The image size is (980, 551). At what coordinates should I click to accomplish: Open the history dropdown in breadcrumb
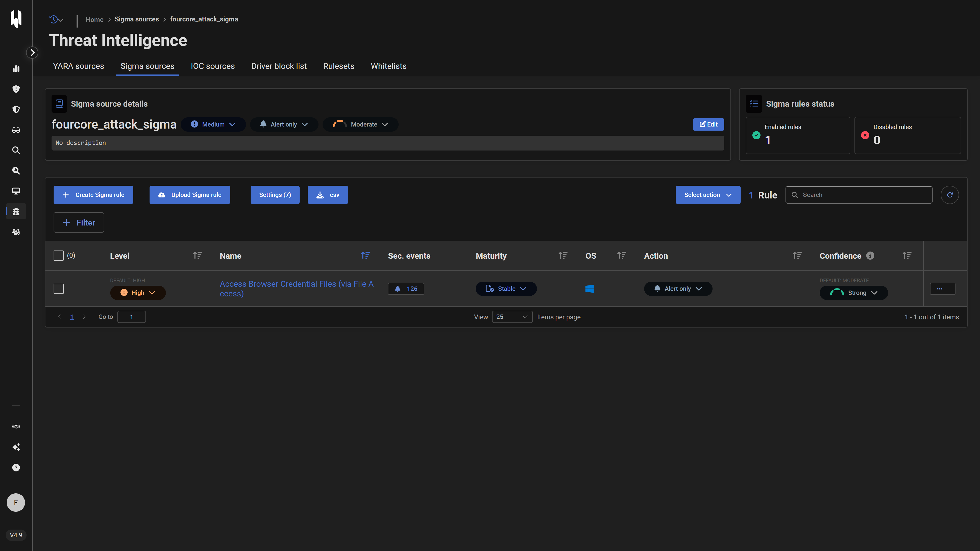point(56,19)
